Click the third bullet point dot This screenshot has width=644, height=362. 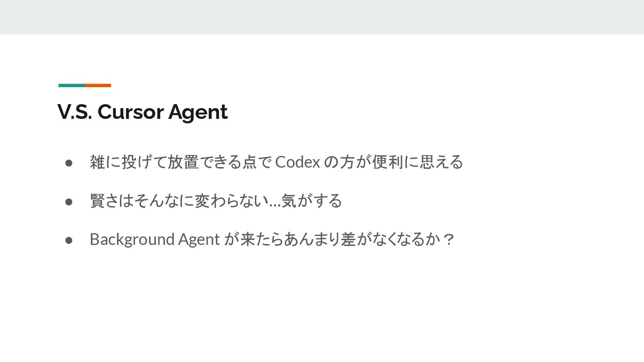(69, 240)
